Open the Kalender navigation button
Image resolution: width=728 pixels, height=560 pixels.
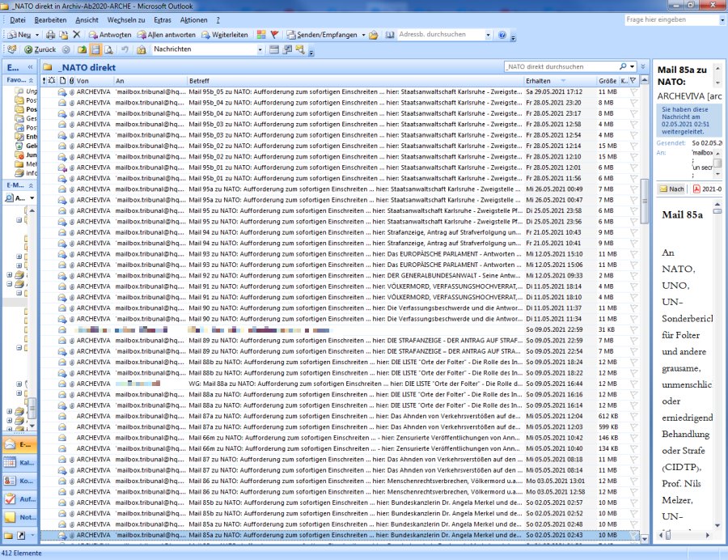coord(20,463)
